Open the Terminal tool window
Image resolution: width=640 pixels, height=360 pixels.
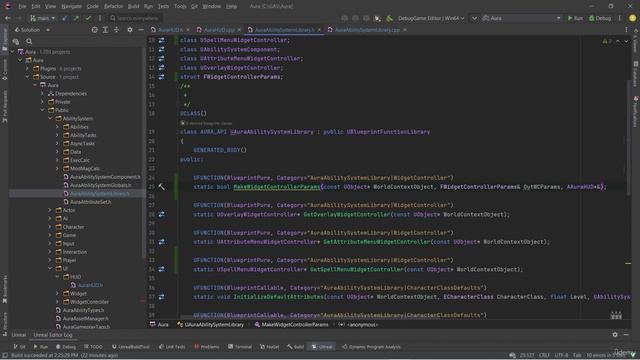[x=240, y=347]
